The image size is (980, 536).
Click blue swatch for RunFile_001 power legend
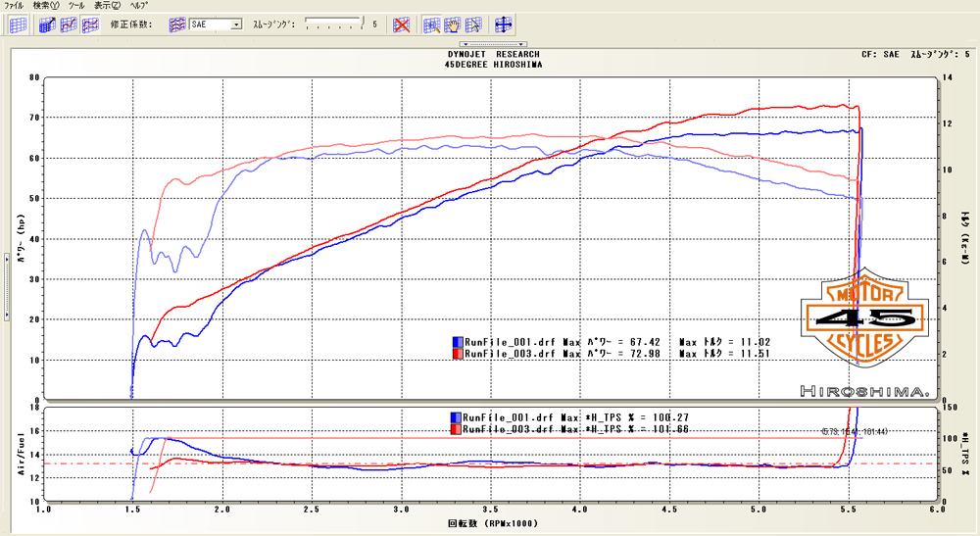[x=457, y=341]
